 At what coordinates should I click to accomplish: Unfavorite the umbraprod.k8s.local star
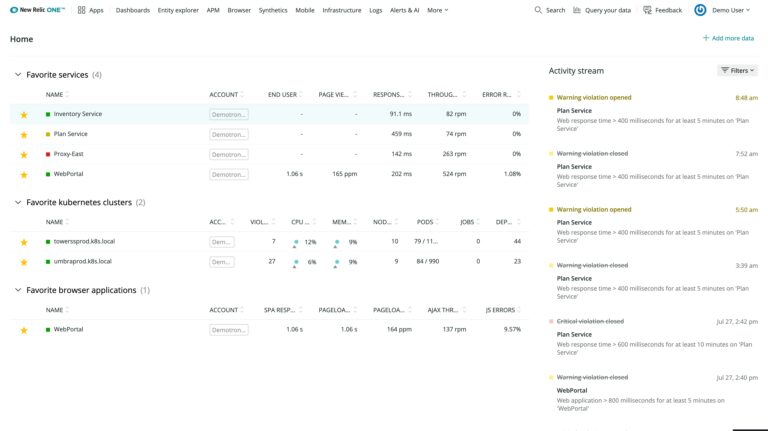[x=24, y=262]
